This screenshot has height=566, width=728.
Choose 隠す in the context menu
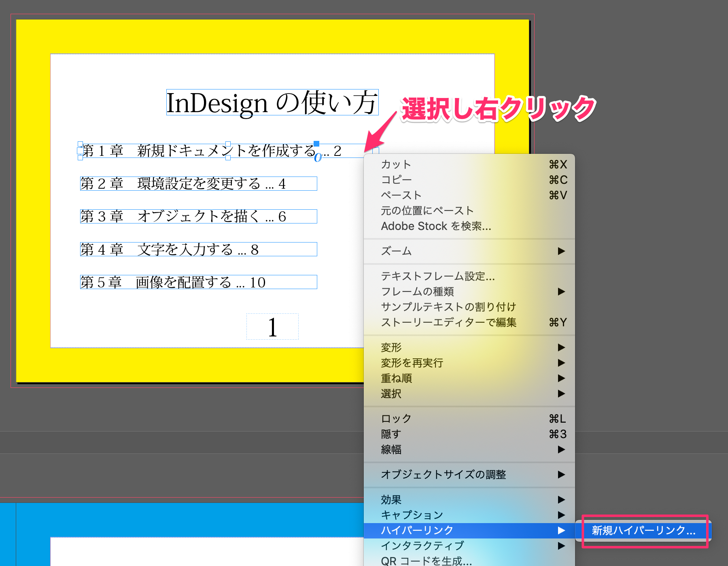tap(469, 434)
